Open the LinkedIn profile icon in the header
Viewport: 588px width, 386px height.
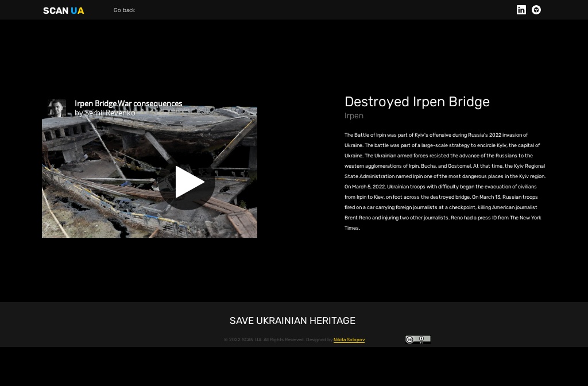click(521, 10)
